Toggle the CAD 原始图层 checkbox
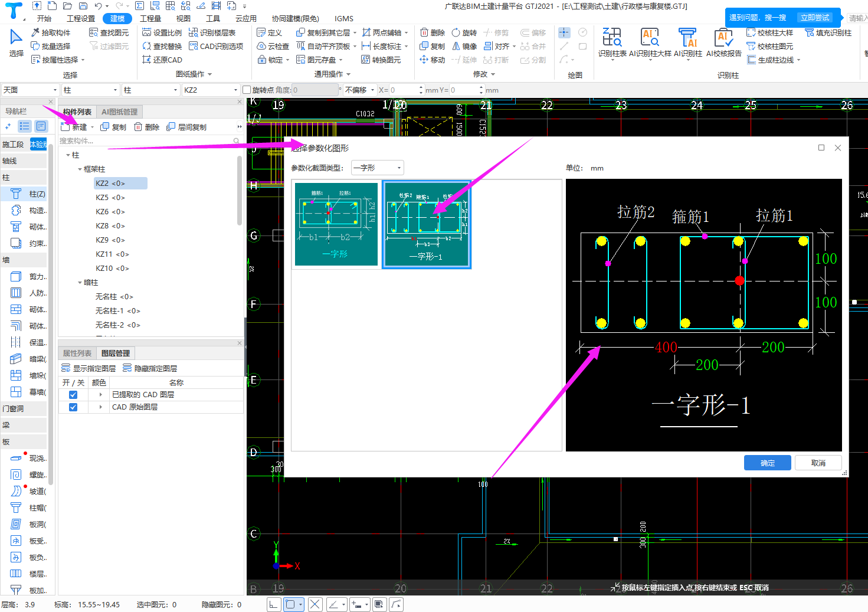The image size is (868, 612). tap(73, 407)
